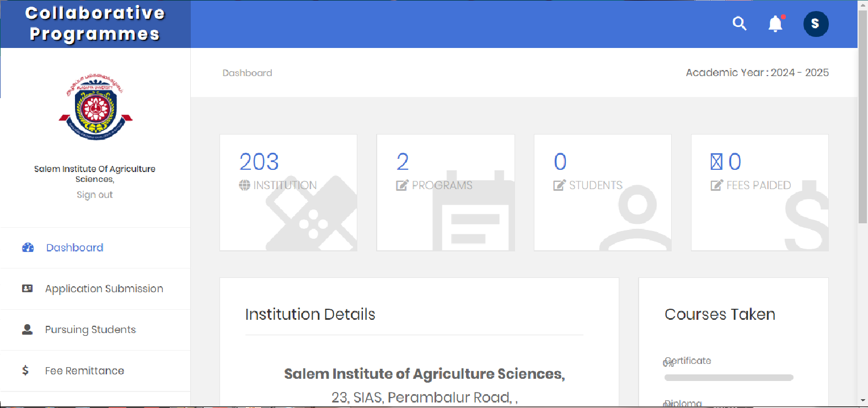
Task: Click the search magnifier icon
Action: [739, 24]
